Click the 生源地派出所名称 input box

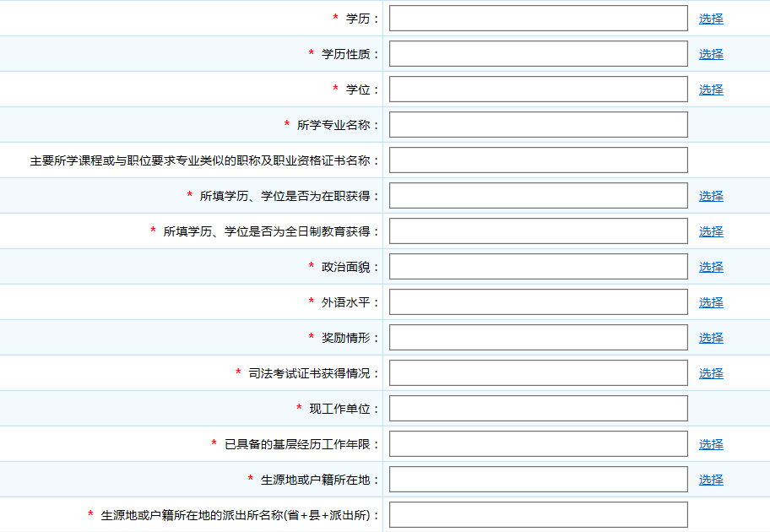tap(538, 514)
